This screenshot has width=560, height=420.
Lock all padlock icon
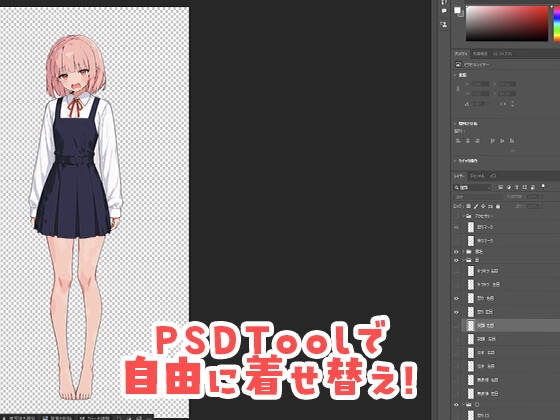(498, 206)
